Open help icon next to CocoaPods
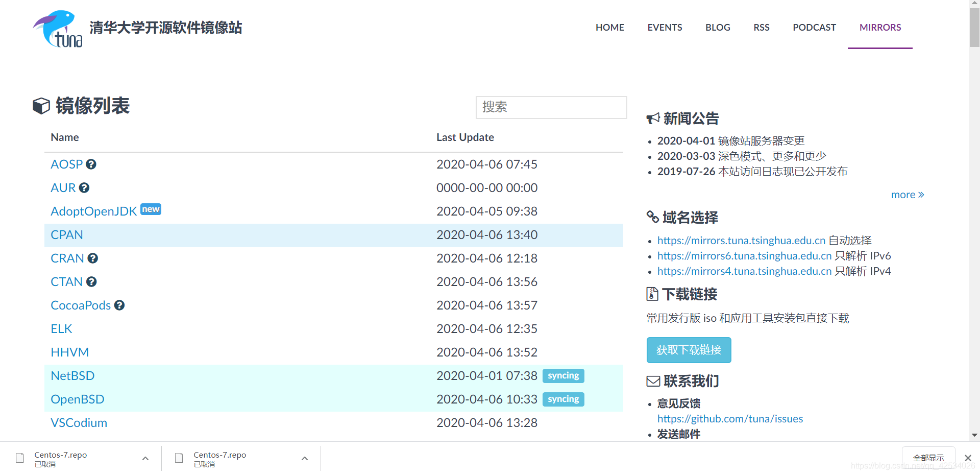The image size is (980, 475). 119,305
